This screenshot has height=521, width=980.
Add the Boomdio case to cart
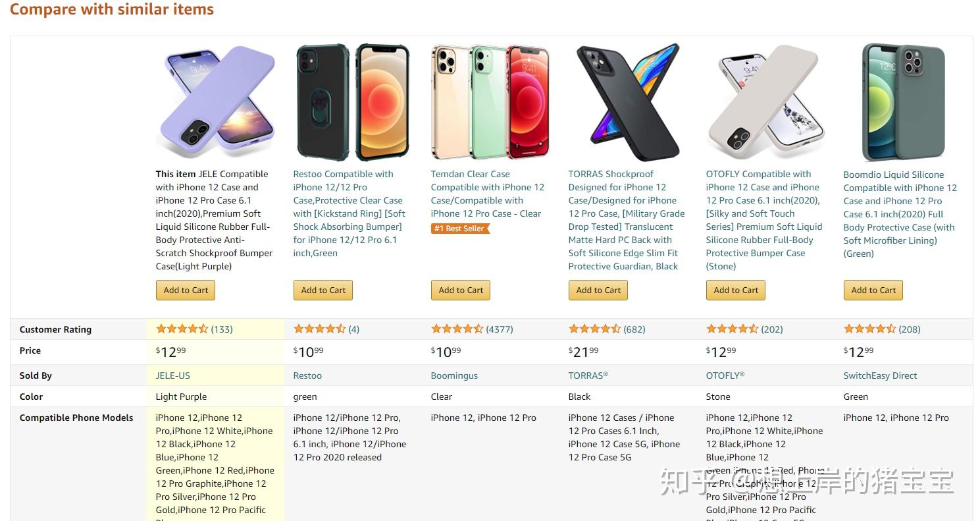click(873, 290)
